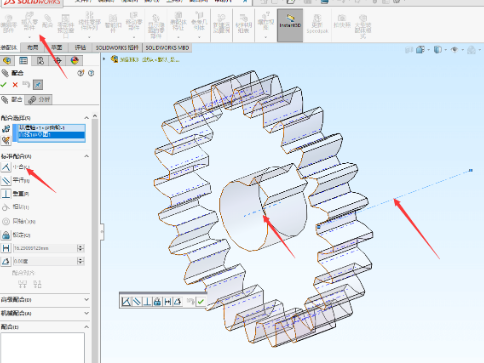The width and height of the screenshot is (484, 363).
Task: Select the Coincident mate icon
Action: click(x=6, y=167)
